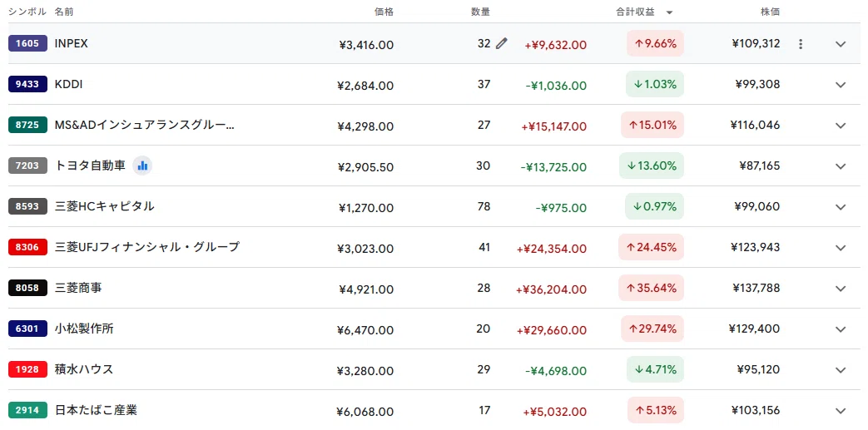The height and width of the screenshot is (430, 868).
Task: Edit the INPEX quantity with pencil icon
Action: (502, 44)
